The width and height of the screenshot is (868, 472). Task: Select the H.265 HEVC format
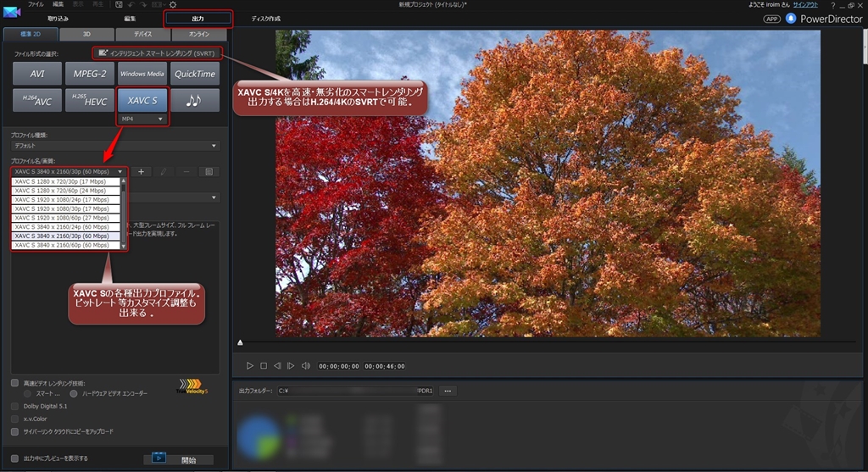(90, 101)
